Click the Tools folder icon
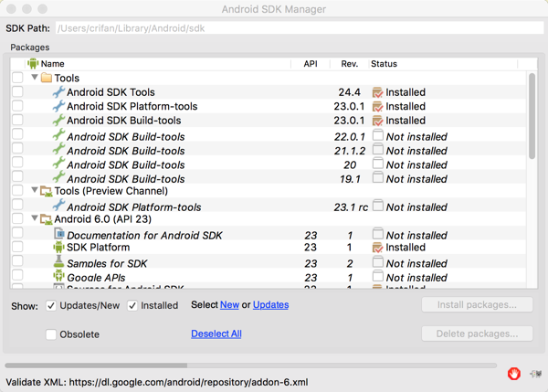 [x=47, y=79]
